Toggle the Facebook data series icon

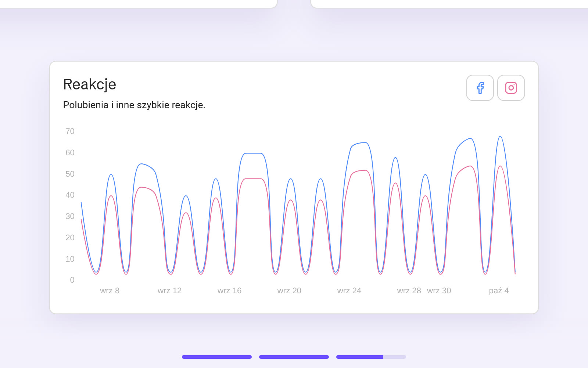[x=480, y=88]
